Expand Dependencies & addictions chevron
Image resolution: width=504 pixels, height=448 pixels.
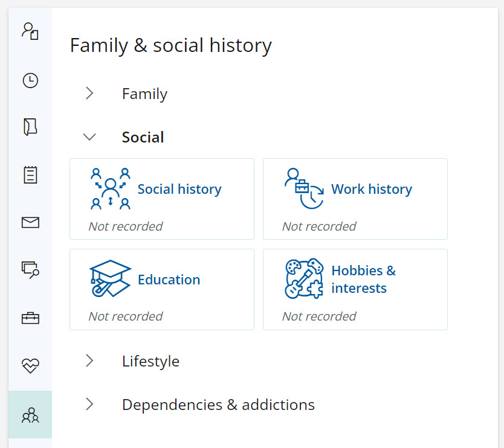click(x=89, y=404)
